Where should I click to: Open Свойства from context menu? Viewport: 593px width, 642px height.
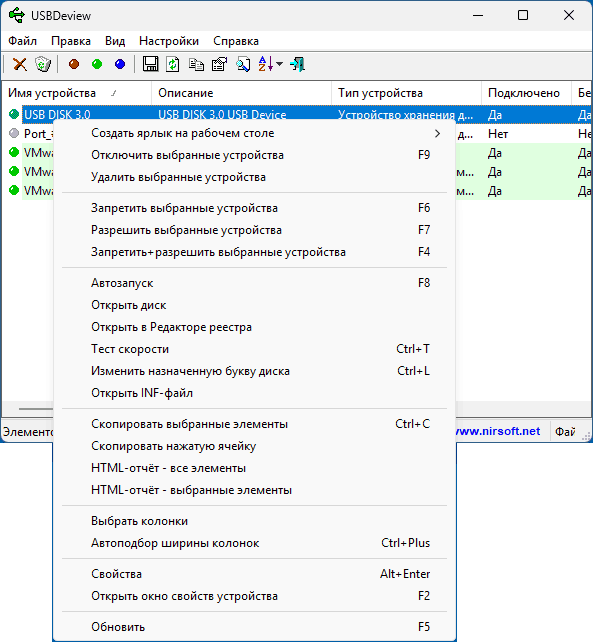tap(254, 574)
